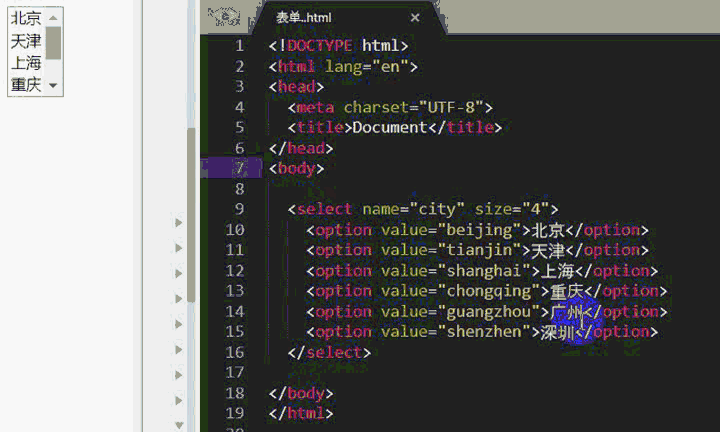Click the closing body tag on line 18
The width and height of the screenshot is (720, 432).
[x=301, y=393]
